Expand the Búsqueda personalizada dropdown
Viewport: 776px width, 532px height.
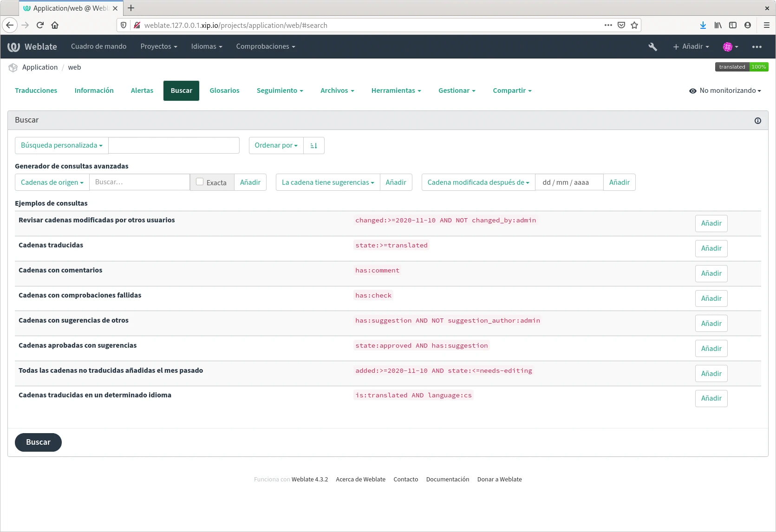(62, 146)
